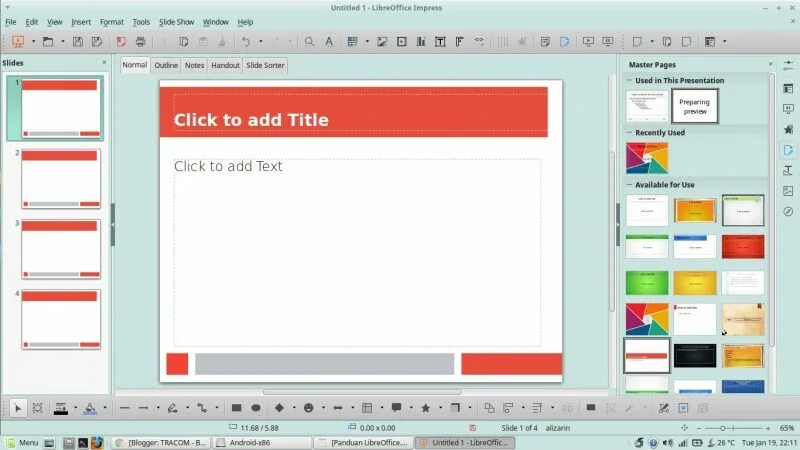800x450 pixels.
Task: Toggle display grid icon in toolbar
Action: pos(503,42)
